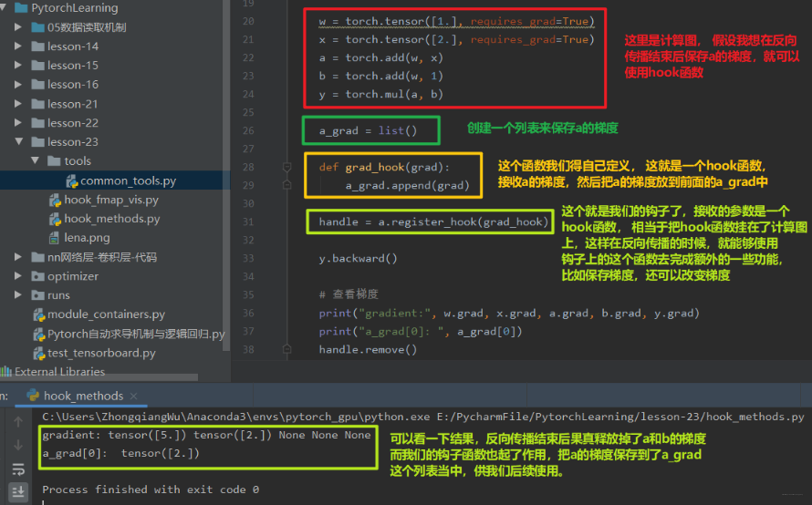This screenshot has width=812, height=505.
Task: Expand the optimizer folder arrow
Action: (18, 276)
